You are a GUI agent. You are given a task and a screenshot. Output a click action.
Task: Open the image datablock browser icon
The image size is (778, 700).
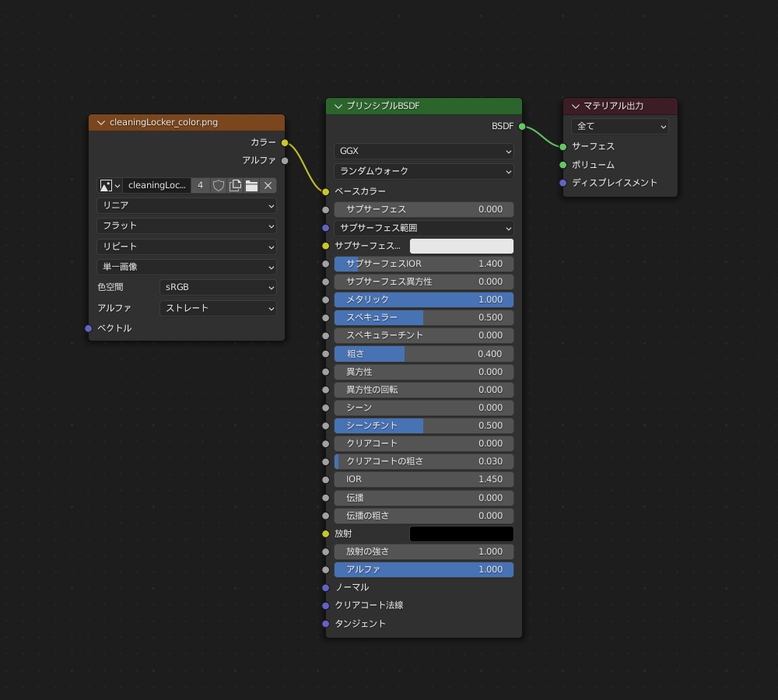109,186
